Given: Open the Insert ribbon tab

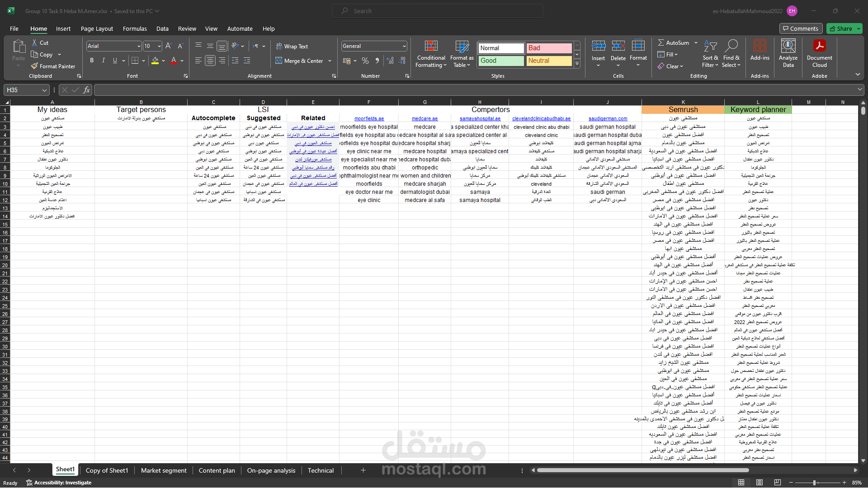Looking at the screenshot, I should tap(63, 28).
